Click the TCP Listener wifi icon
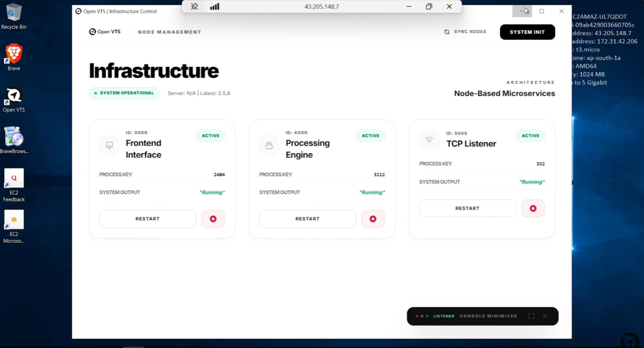The height and width of the screenshot is (348, 644). tap(429, 140)
